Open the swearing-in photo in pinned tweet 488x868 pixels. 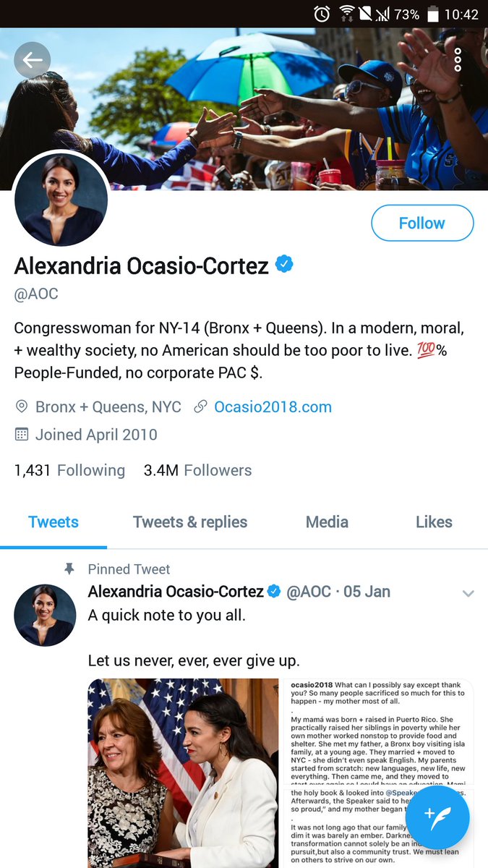pyautogui.click(x=183, y=773)
